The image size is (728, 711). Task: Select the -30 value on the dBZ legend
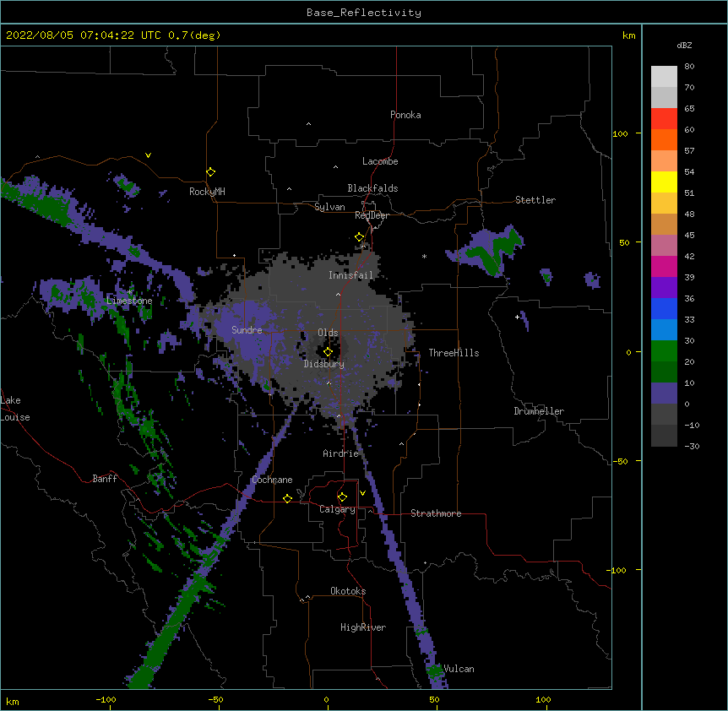click(x=692, y=446)
